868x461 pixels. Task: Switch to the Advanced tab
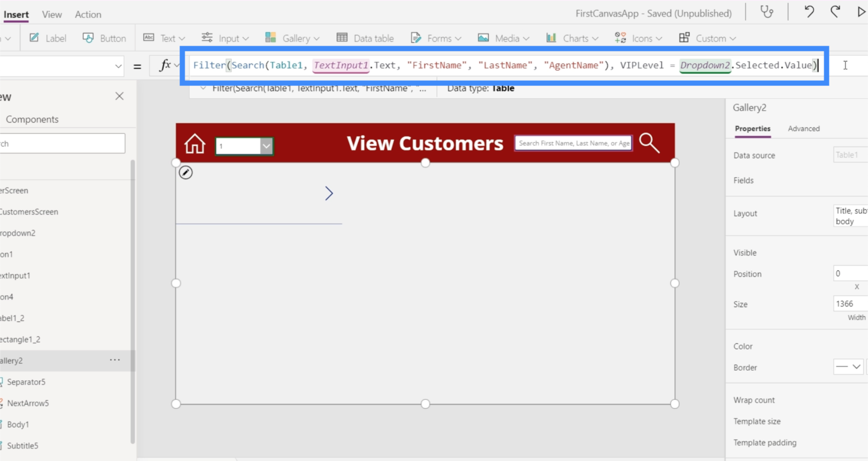(803, 129)
